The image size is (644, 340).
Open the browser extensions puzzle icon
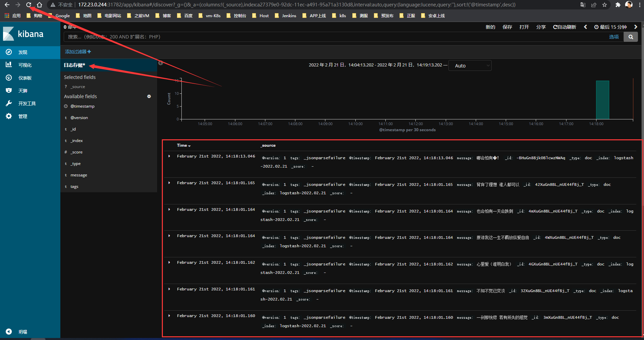coord(618,5)
